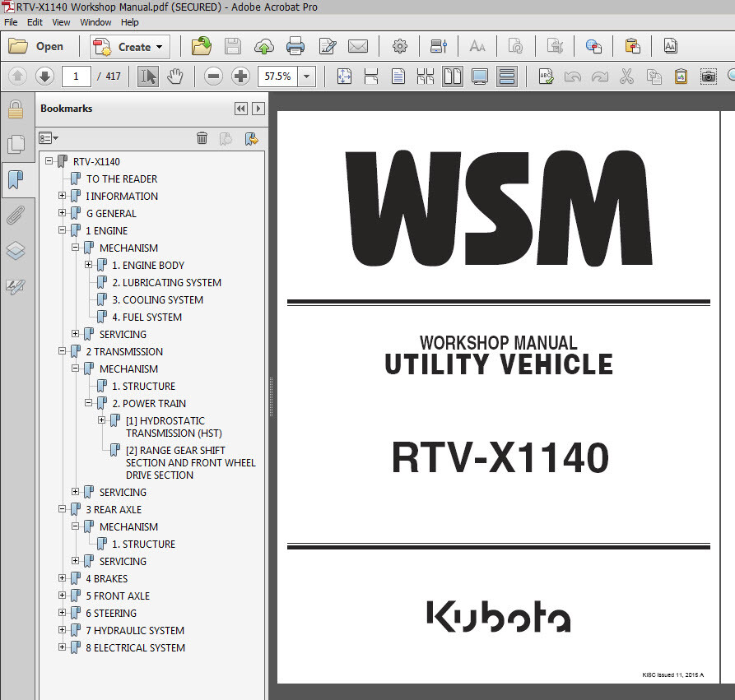This screenshot has height=700, width=735.
Task: Click the share folder green arrow icon
Action: click(201, 46)
